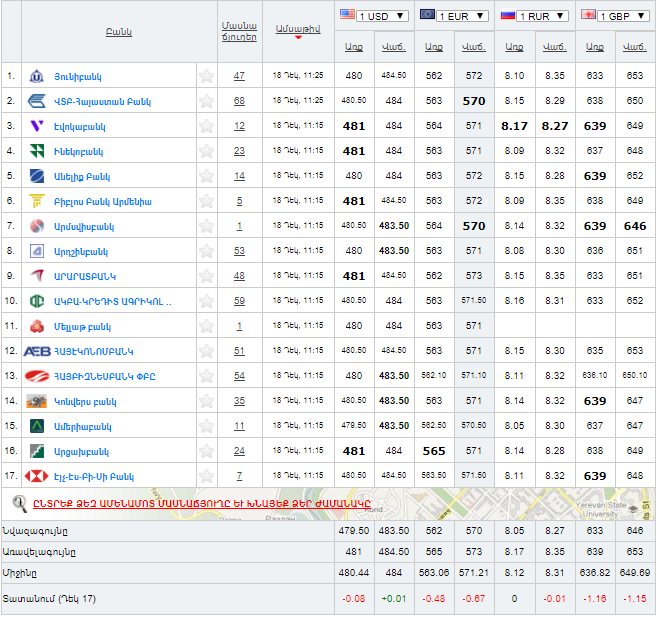The image size is (656, 617).
Task: Open the Inecobank name link
Action: [x=79, y=152]
